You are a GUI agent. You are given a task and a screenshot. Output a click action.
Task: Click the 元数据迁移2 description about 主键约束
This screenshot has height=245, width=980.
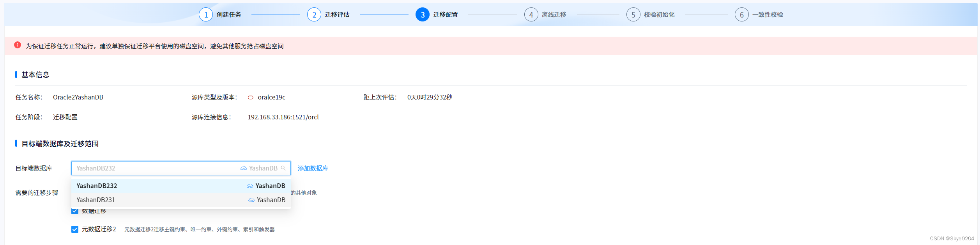(x=200, y=229)
